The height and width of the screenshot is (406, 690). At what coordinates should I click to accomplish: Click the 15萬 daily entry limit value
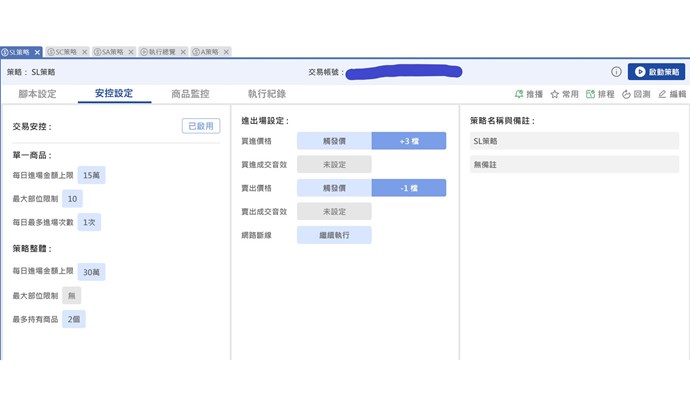click(x=92, y=175)
